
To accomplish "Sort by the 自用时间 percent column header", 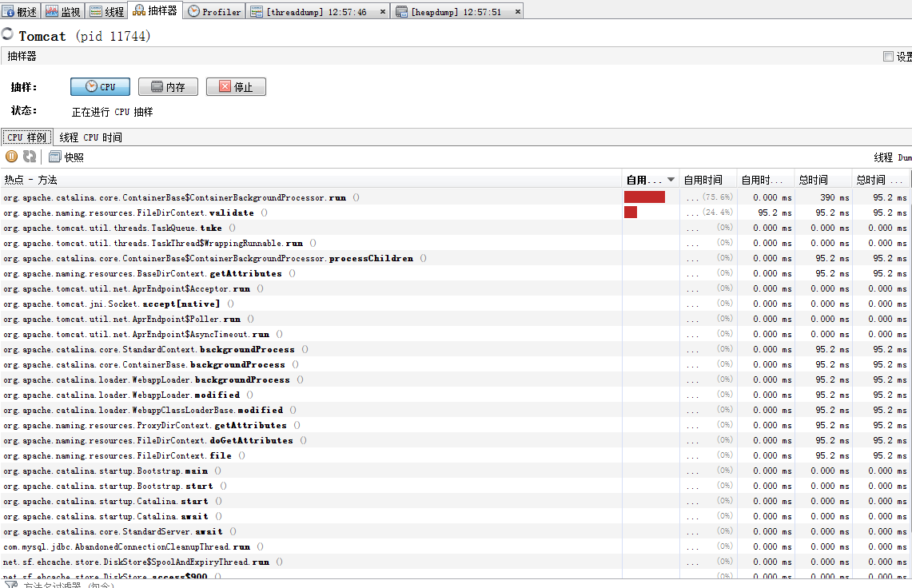I will click(707, 180).
